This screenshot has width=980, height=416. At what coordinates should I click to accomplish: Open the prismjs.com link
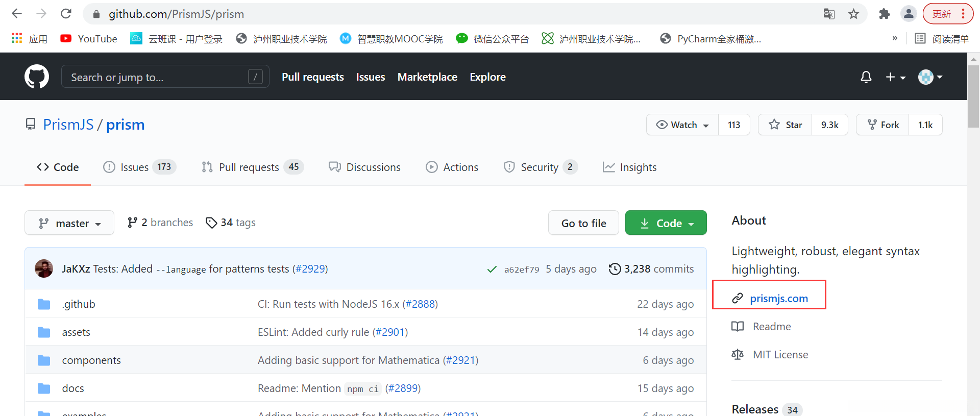(x=778, y=299)
